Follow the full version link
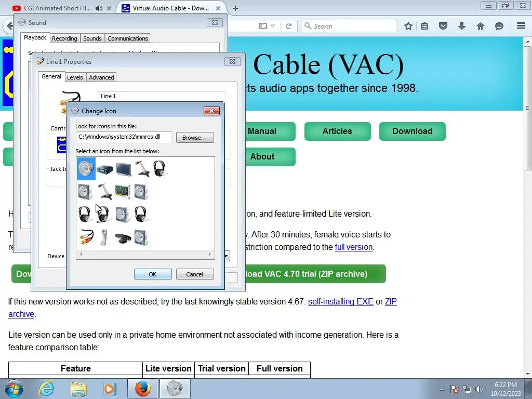532x399 pixels. pos(353,247)
